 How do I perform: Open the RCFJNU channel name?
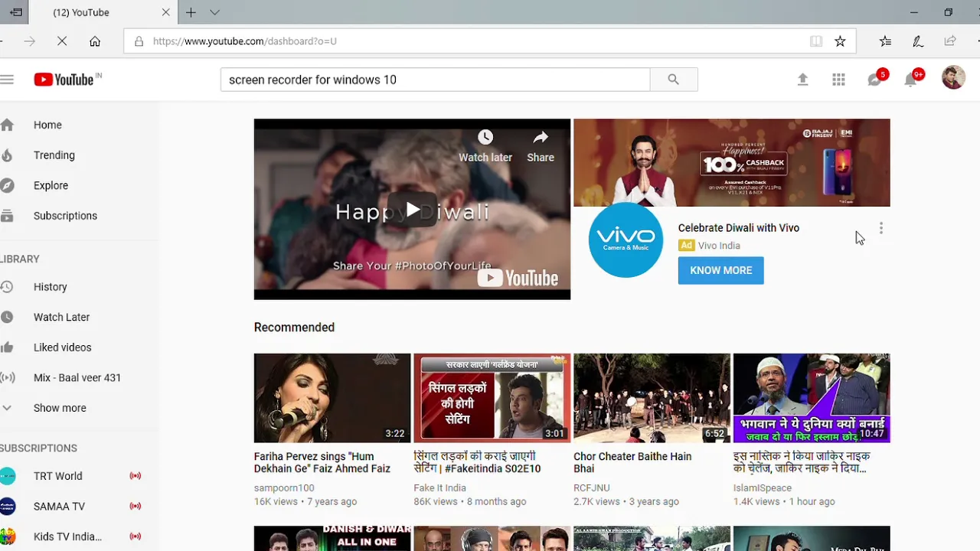[592, 488]
